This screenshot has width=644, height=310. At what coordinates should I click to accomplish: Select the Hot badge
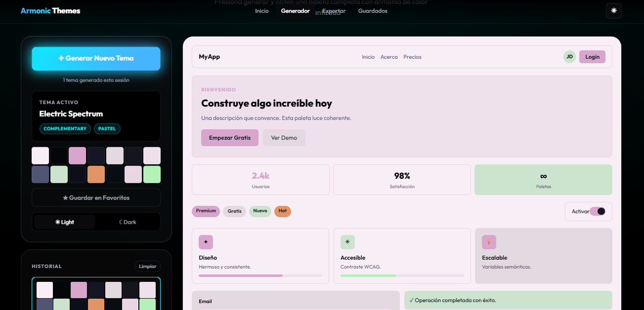[283, 211]
